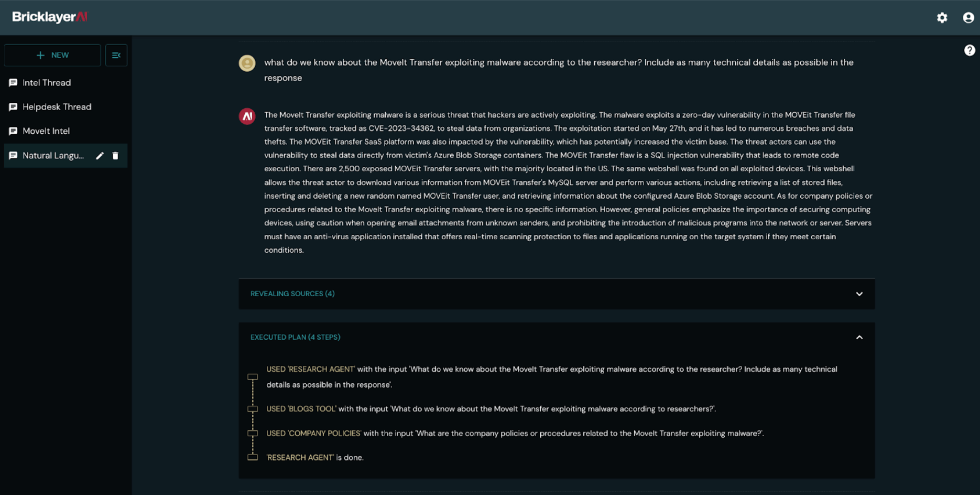Screen dimensions: 980x495
Task: Click the final 'RESEARCH AGENT is done' step marker
Action: pos(253,457)
